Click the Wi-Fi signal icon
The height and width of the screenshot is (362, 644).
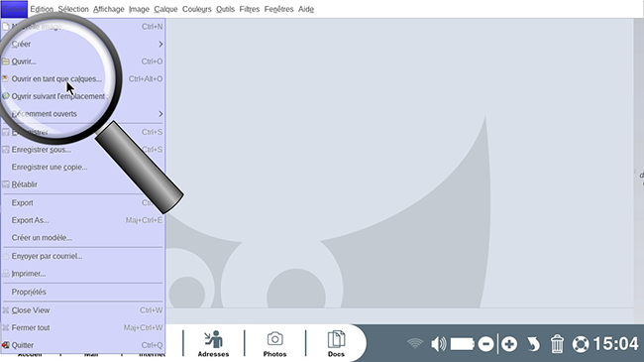point(415,343)
